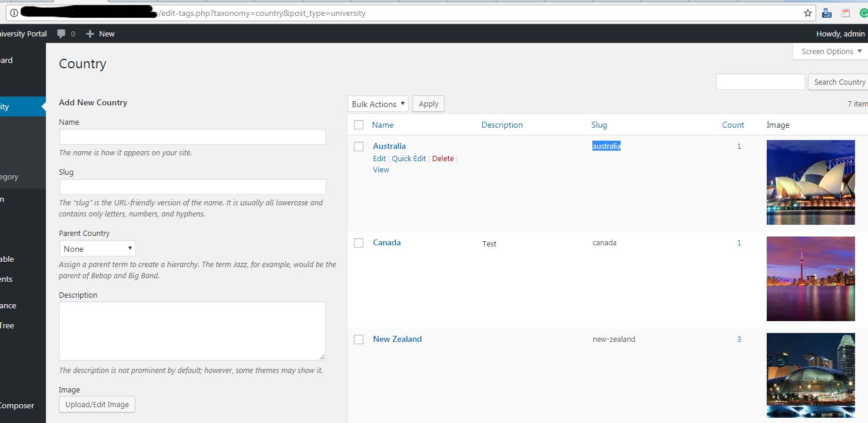
Task: Open the blue mobile sync extension icon
Action: 826,12
